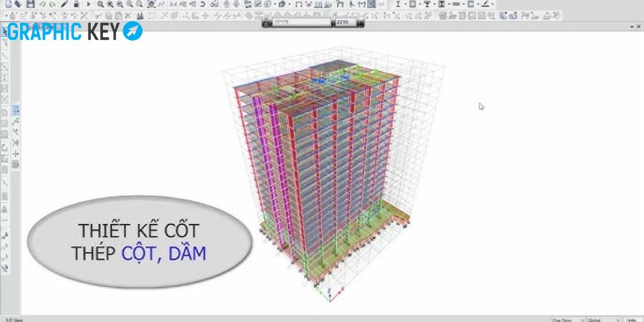
Task: Click the Concrete Frame Design square icon
Action: coord(413,4)
